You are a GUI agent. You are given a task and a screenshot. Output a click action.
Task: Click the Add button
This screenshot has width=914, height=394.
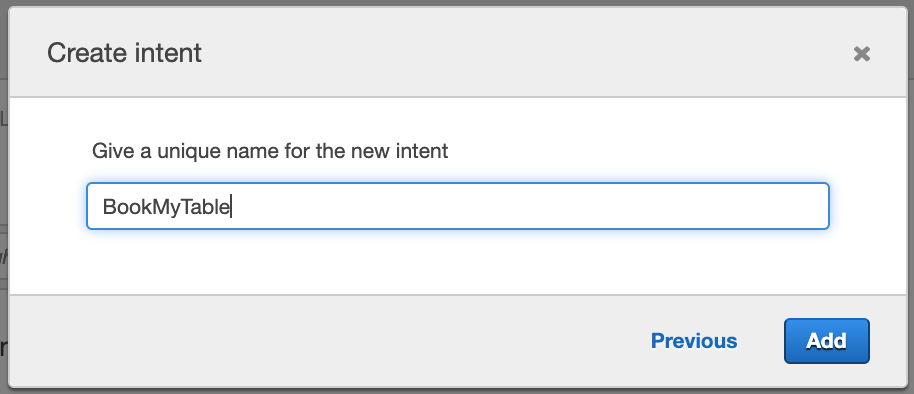[826, 341]
